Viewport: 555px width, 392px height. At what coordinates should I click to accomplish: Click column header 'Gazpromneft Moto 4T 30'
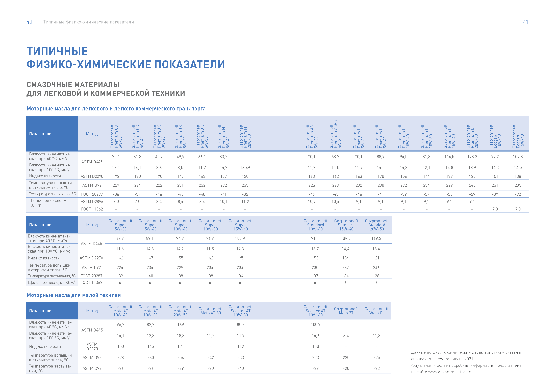click(x=211, y=311)
